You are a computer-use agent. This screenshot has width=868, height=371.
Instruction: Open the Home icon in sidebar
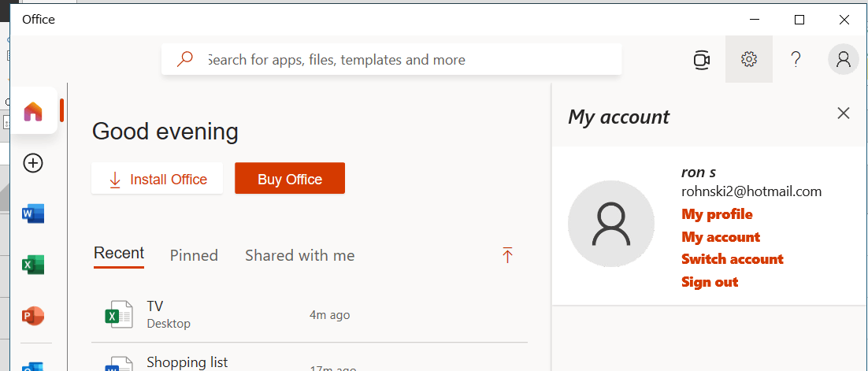click(x=33, y=111)
